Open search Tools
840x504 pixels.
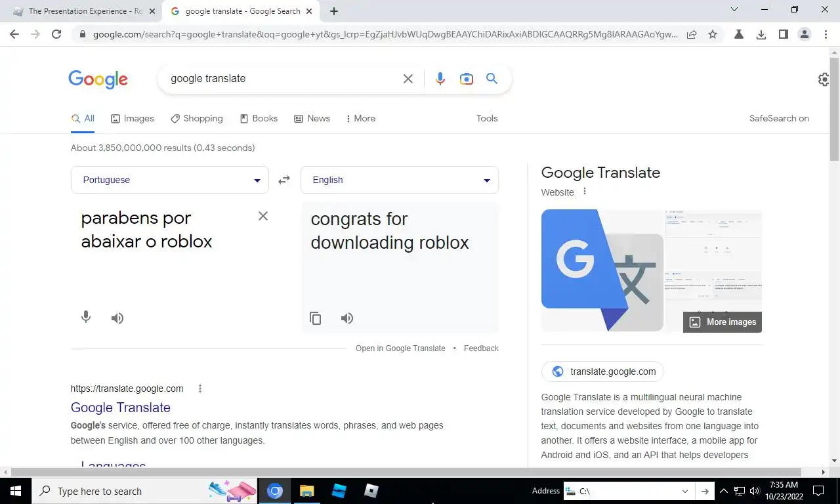[487, 118]
